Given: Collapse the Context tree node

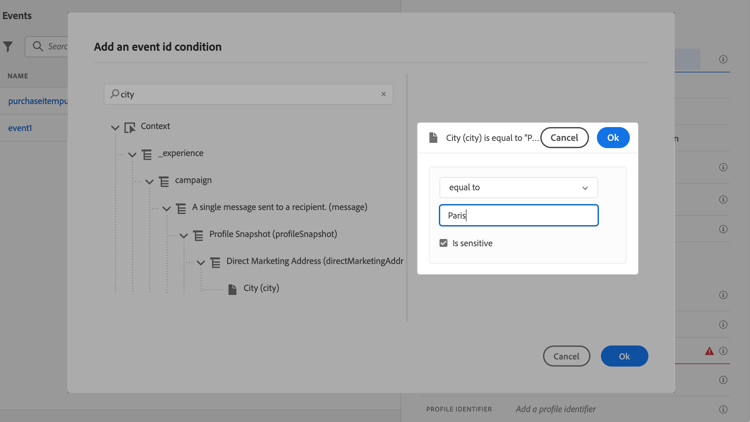Looking at the screenshot, I should coord(115,127).
